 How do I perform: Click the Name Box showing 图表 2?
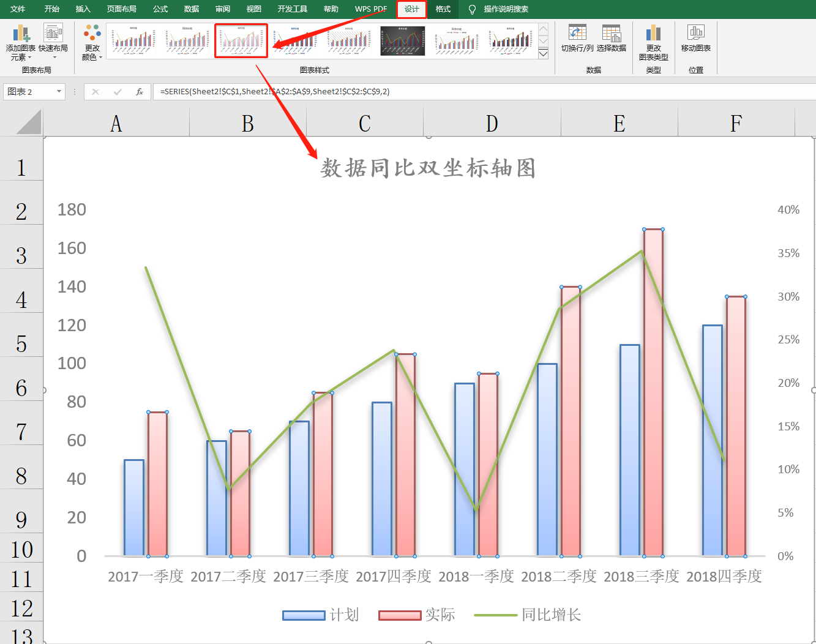29,92
